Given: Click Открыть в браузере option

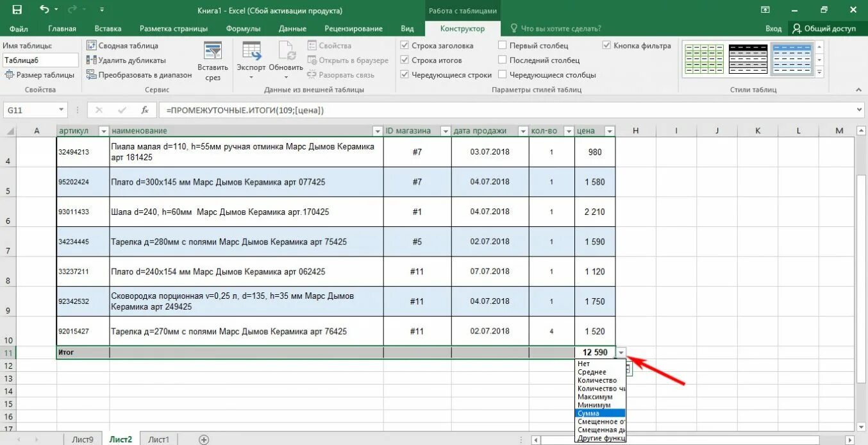Looking at the screenshot, I should 348,60.
